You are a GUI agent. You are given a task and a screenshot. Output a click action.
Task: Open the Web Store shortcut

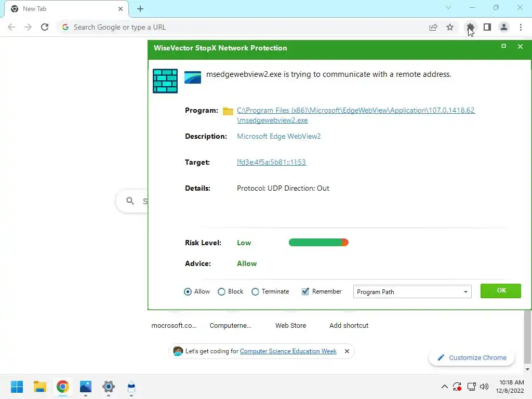pos(291,325)
